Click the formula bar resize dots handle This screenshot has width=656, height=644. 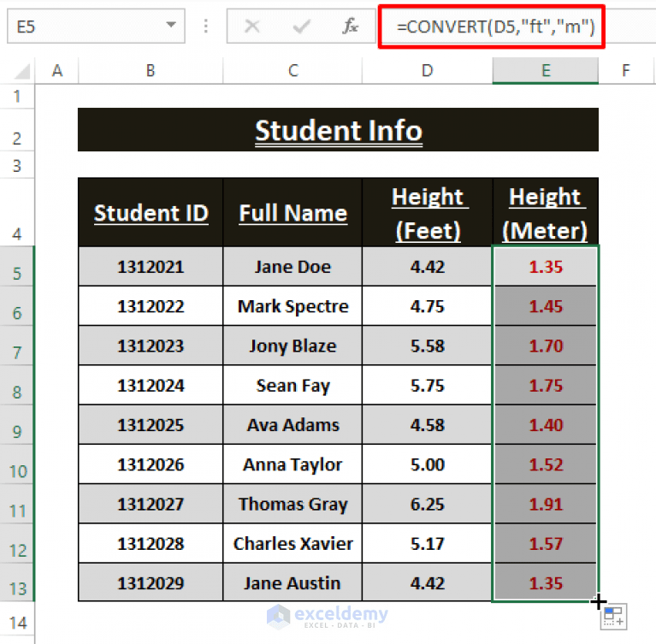[205, 27]
